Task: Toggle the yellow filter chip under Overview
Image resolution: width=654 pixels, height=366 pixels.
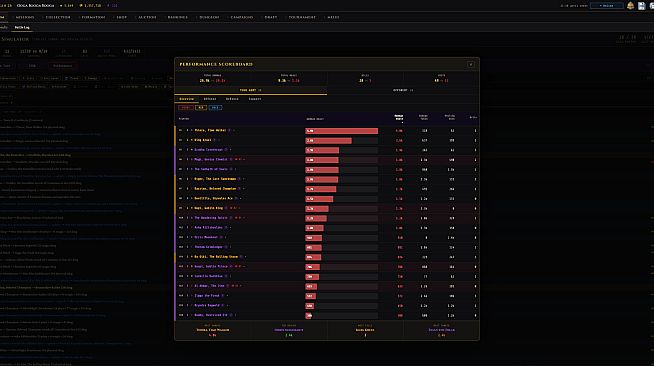Action: click(201, 108)
